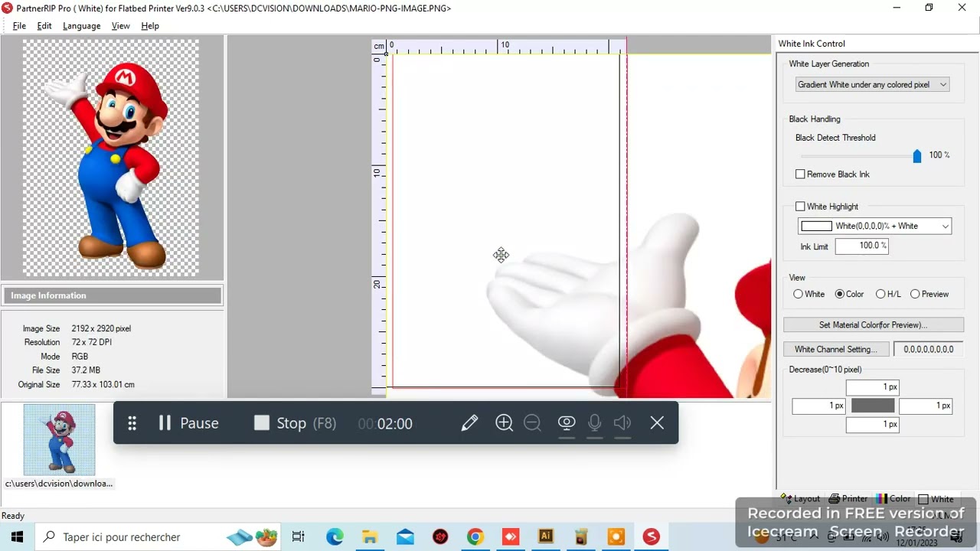This screenshot has width=980, height=551.
Task: Click the bottom Decrease pixel field
Action: [873, 425]
